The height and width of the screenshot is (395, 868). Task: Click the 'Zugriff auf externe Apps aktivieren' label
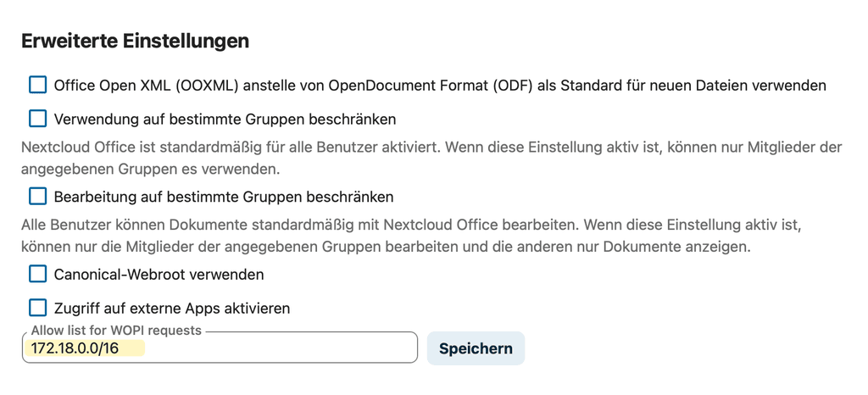tap(172, 309)
